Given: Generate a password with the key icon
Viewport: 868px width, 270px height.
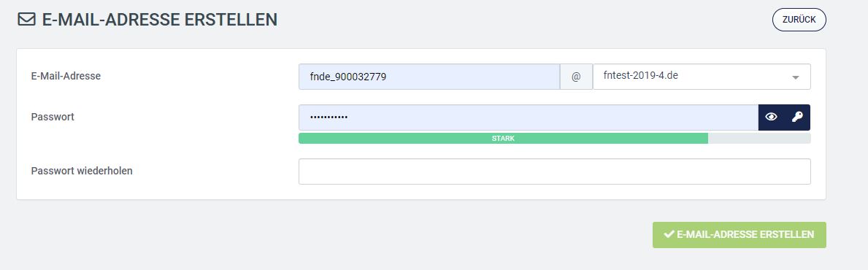Looking at the screenshot, I should point(797,117).
